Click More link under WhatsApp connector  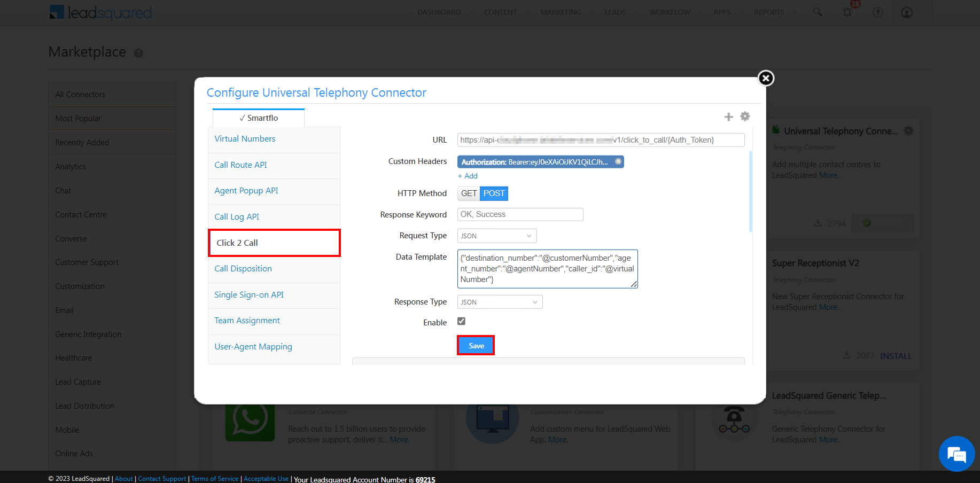pyautogui.click(x=399, y=440)
